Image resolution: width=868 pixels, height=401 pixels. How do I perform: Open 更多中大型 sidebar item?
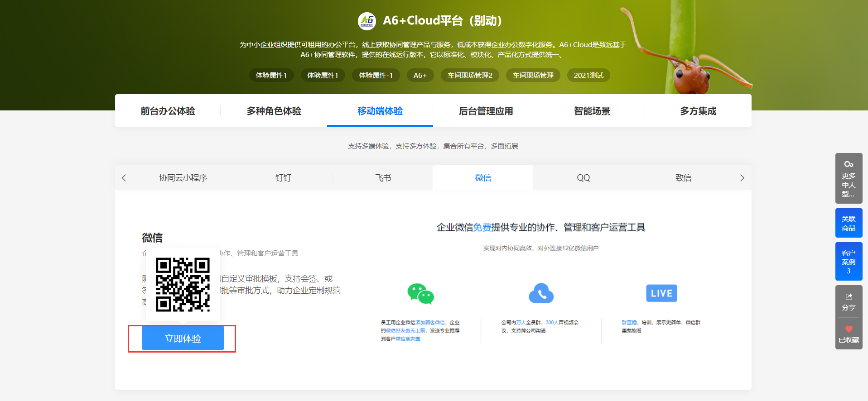point(849,178)
